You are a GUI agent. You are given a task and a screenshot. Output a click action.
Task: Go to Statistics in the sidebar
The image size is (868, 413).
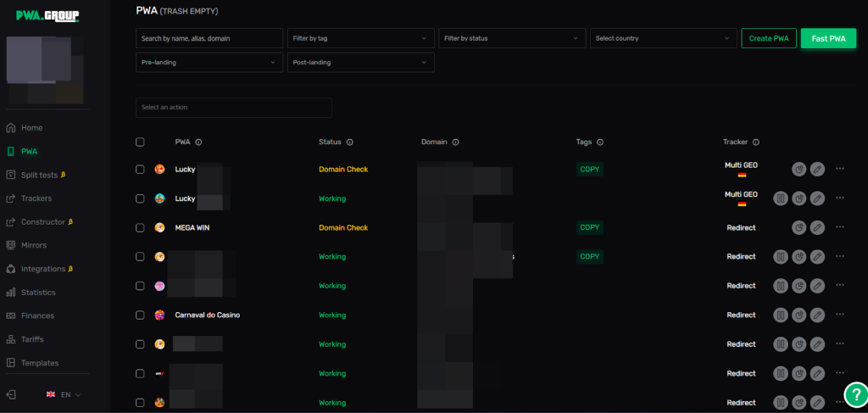point(38,292)
